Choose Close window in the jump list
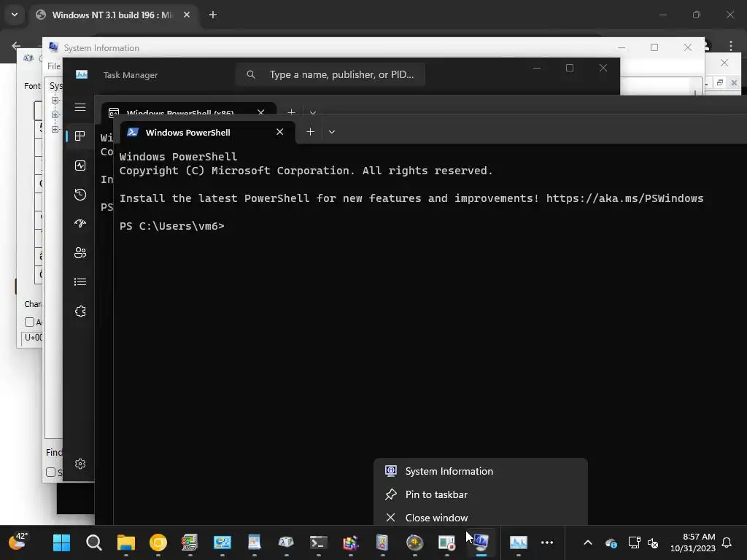 point(480,517)
